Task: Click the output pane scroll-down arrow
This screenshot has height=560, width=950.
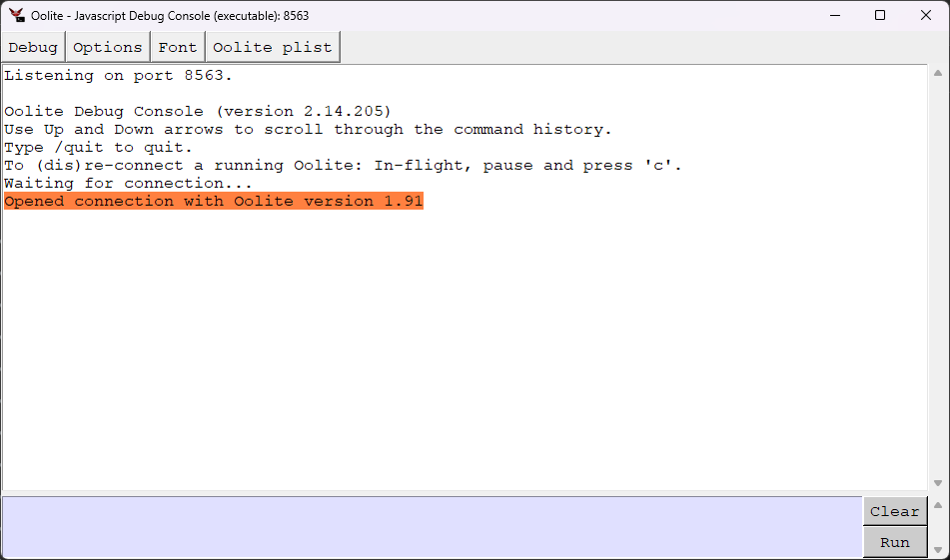Action: tap(938, 483)
